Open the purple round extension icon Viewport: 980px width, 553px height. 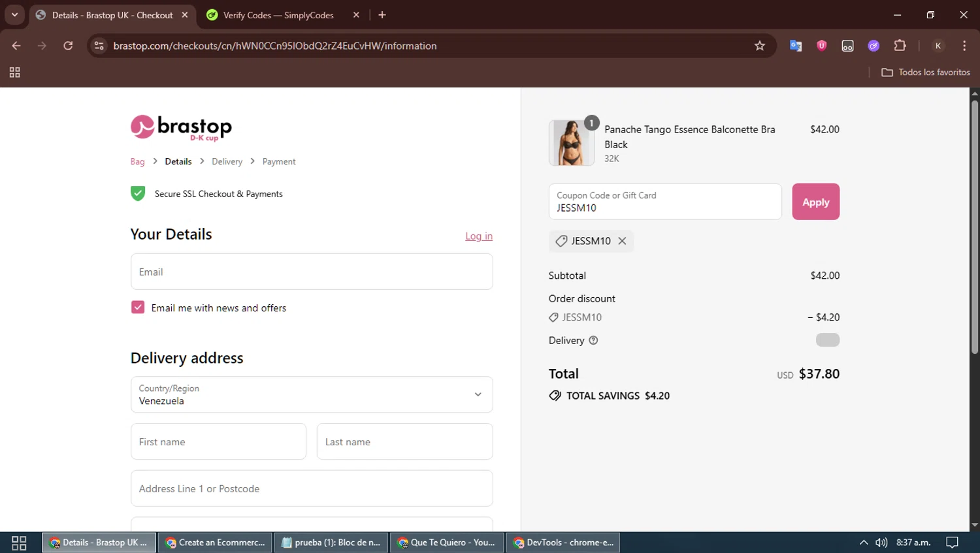(874, 46)
